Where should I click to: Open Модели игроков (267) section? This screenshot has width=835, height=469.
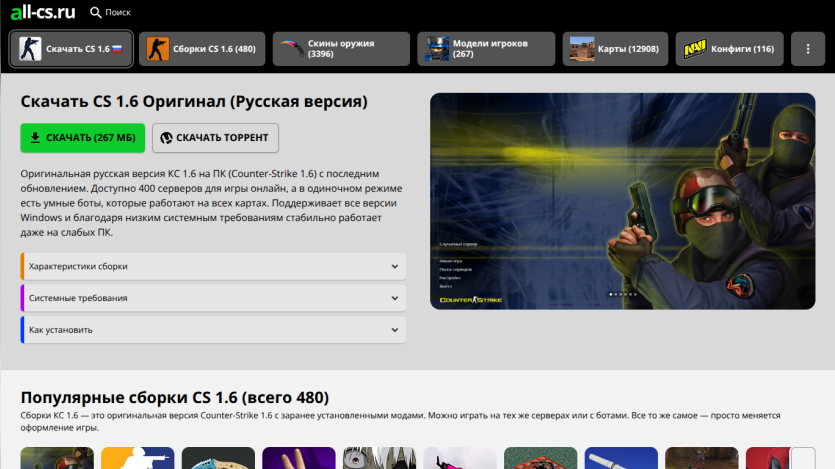point(486,49)
